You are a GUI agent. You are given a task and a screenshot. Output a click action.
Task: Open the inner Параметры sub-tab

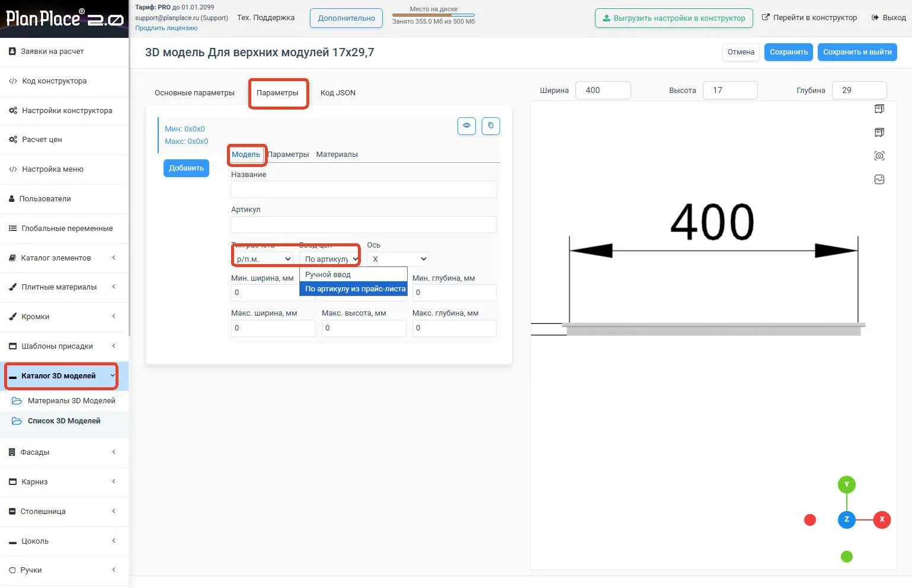[x=288, y=155]
